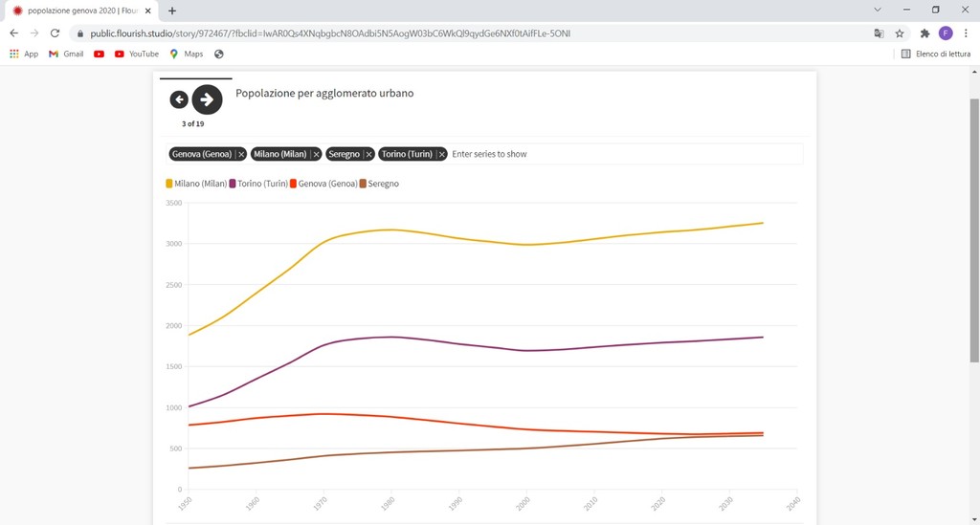The width and height of the screenshot is (980, 525).
Task: Open the Chrome profile avatar
Action: point(946,33)
